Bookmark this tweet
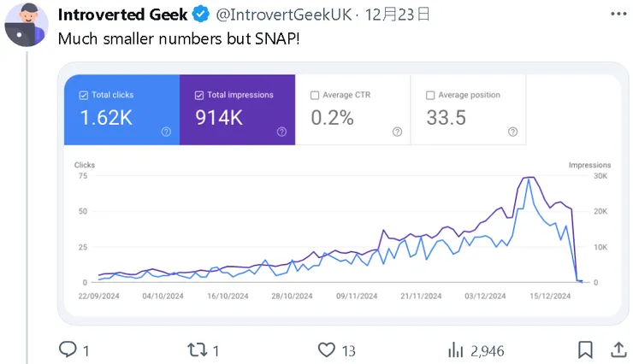 coord(585,349)
